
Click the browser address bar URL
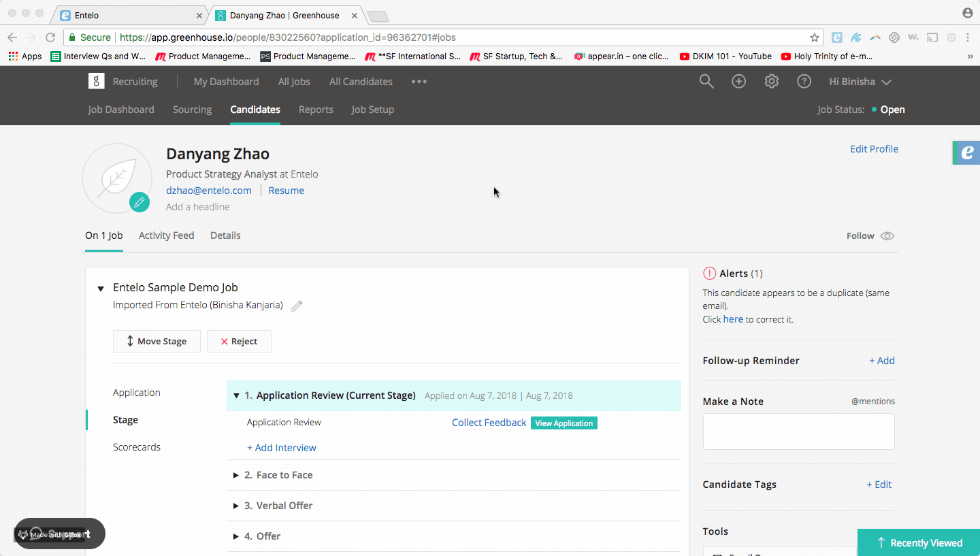(x=288, y=37)
